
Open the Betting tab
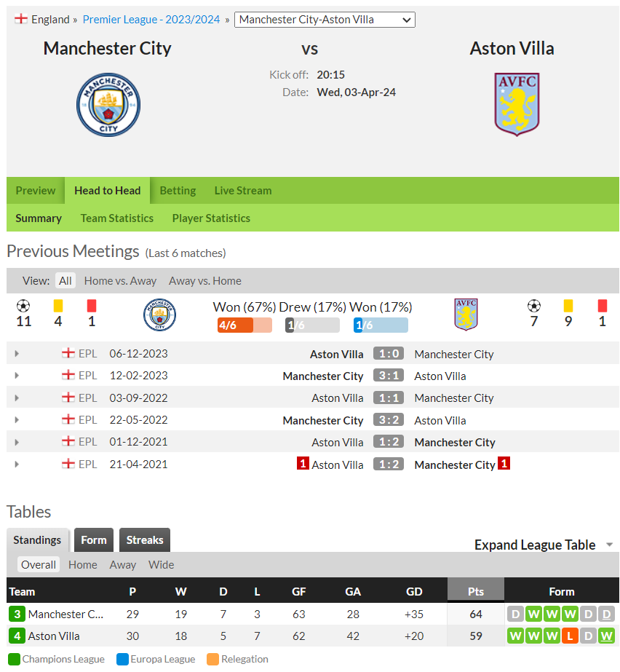point(178,190)
